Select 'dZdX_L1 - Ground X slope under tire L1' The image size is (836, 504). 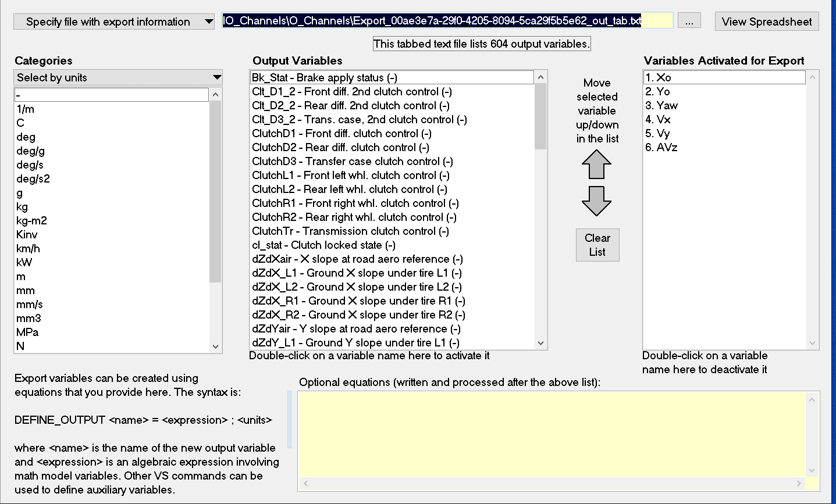pyautogui.click(x=392, y=273)
